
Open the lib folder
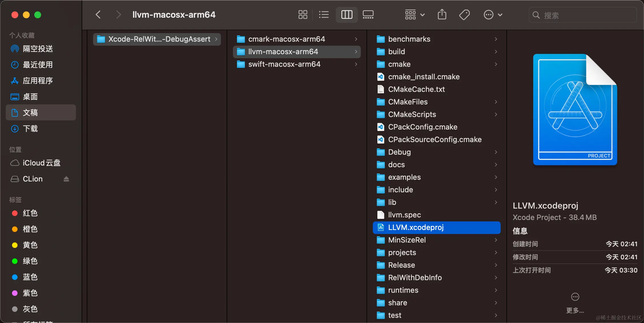[437, 202]
